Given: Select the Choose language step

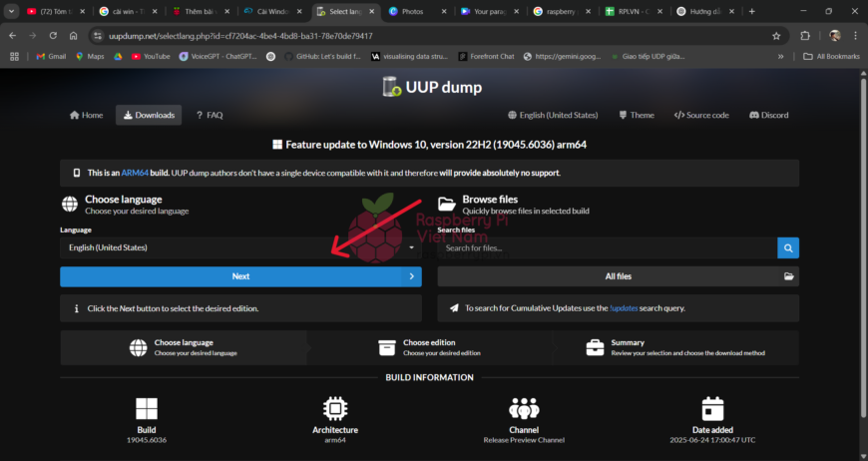Looking at the screenshot, I should (184, 347).
